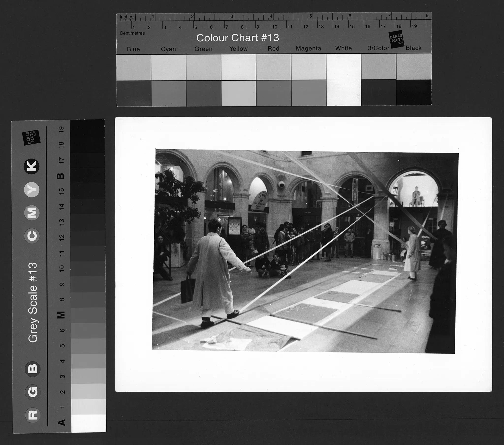
Task: Click the 'Grey Scale #13' title text
Action: pyautogui.click(x=32, y=302)
